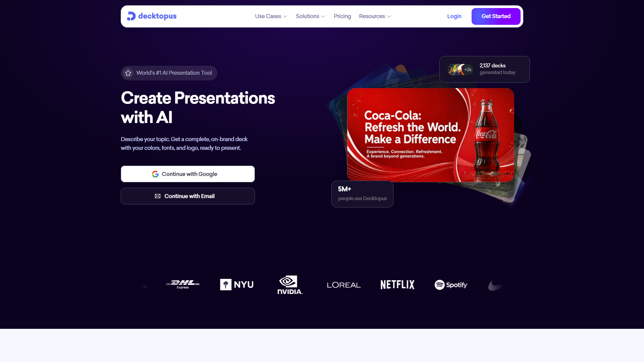Click the +2k user avatars group
This screenshot has width=644, height=362.
[461, 69]
